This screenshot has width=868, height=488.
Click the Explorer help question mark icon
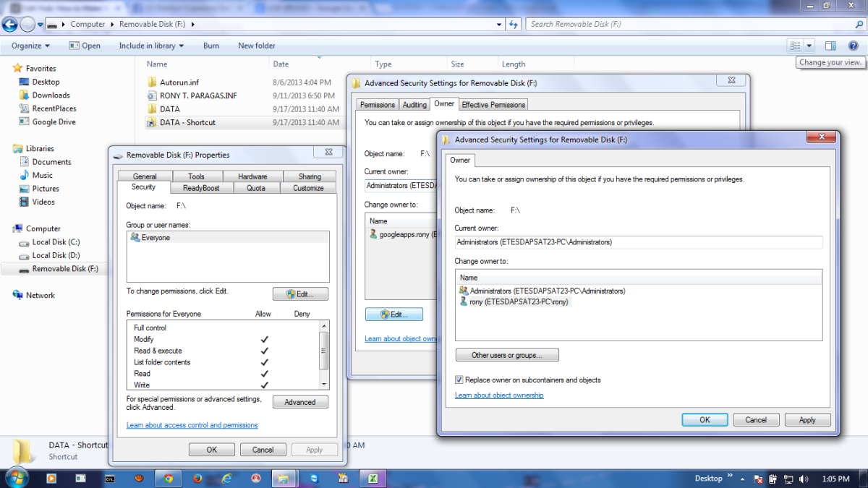(854, 45)
